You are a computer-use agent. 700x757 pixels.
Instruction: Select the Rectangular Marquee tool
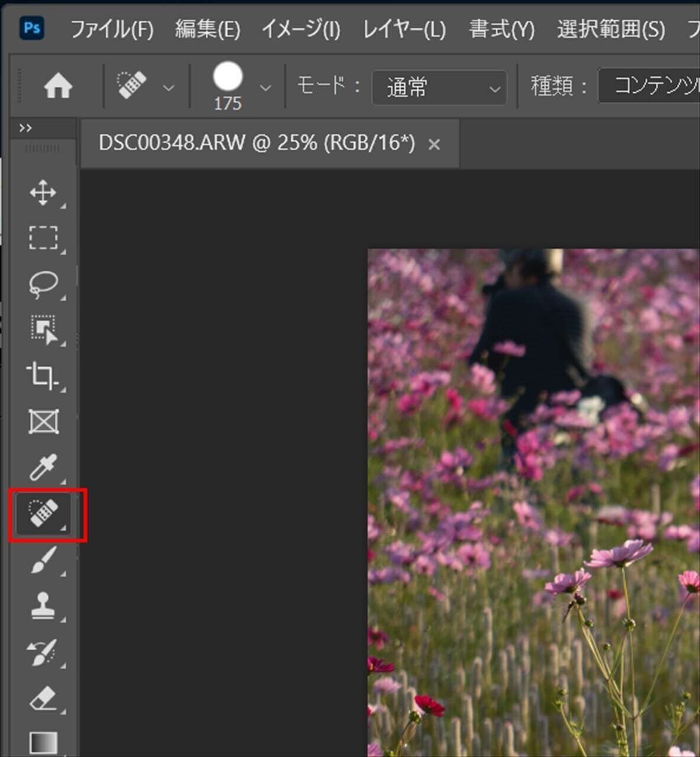(43, 237)
